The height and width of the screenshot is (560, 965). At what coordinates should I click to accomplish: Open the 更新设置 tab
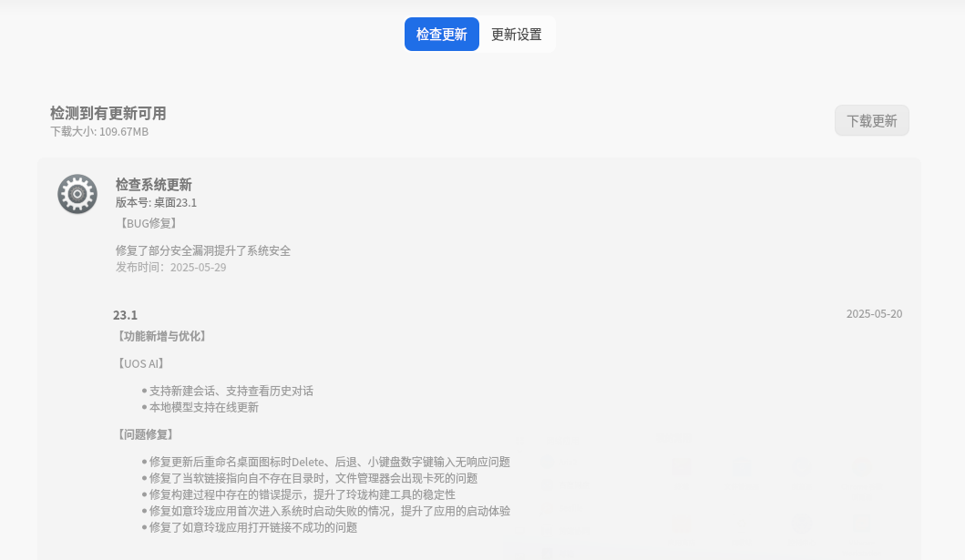coord(517,35)
